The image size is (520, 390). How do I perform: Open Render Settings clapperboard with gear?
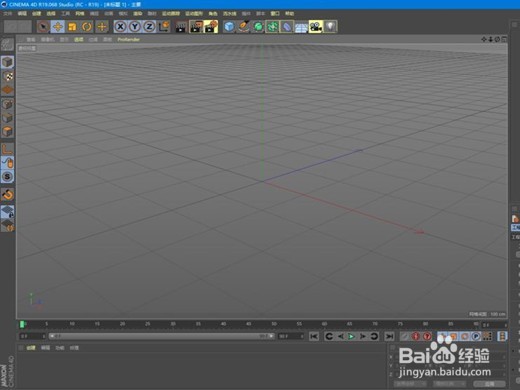(211, 27)
